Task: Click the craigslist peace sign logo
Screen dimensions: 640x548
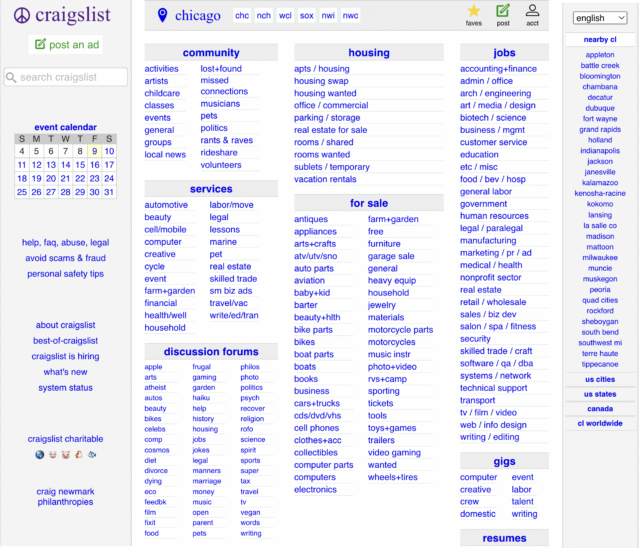Action: click(22, 16)
